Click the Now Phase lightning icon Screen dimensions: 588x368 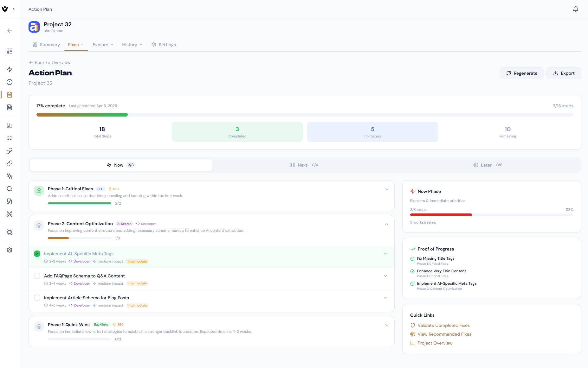point(413,191)
